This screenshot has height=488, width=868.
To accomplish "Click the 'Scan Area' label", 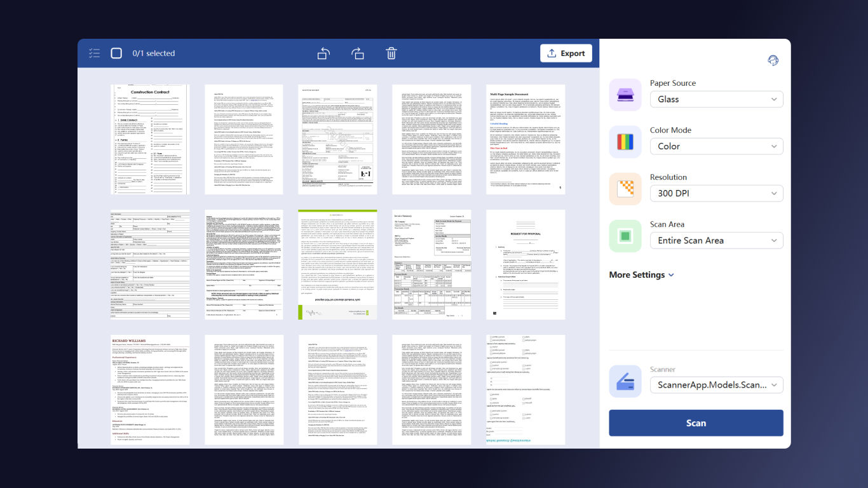I will coord(667,224).
